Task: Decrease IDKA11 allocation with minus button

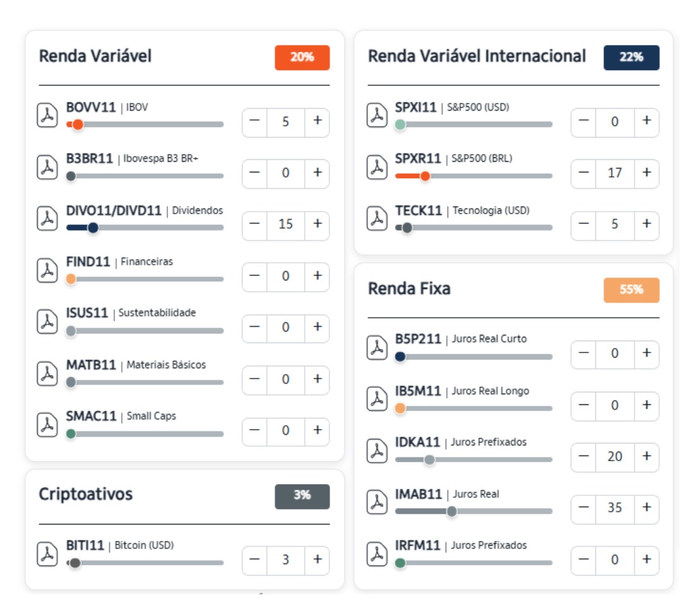Action: (584, 456)
